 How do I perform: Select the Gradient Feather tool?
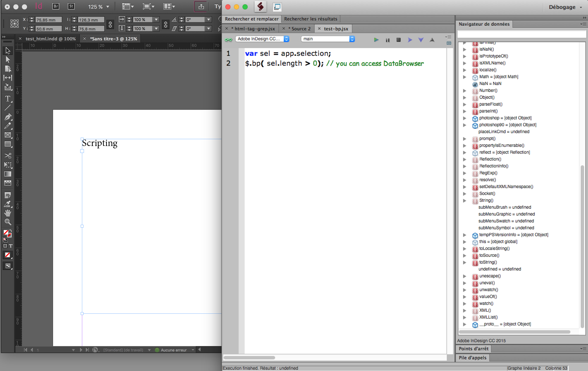pos(8,183)
